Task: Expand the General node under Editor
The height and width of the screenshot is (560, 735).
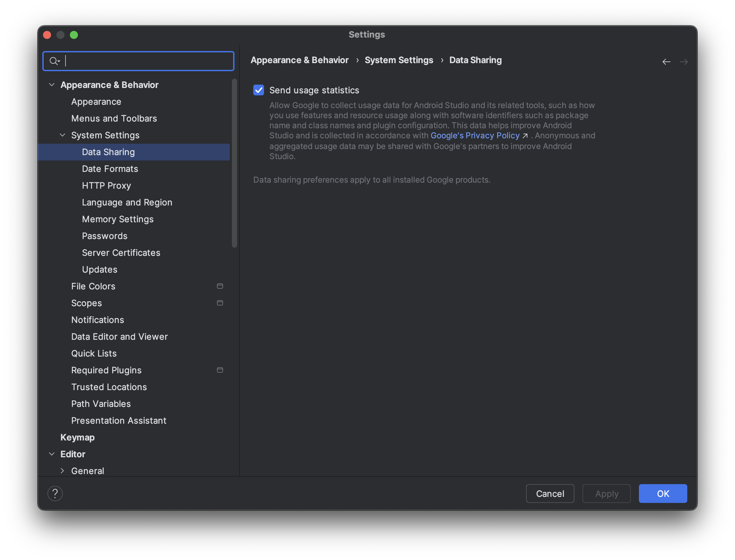Action: (x=62, y=471)
